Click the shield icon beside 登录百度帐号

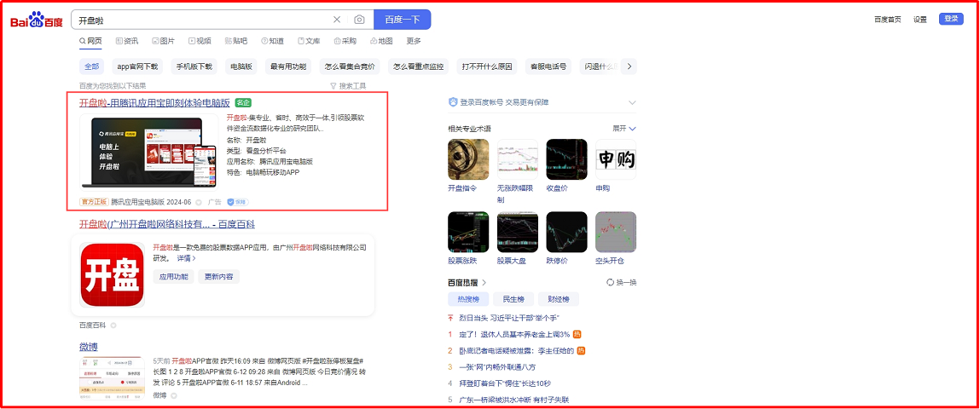click(453, 102)
